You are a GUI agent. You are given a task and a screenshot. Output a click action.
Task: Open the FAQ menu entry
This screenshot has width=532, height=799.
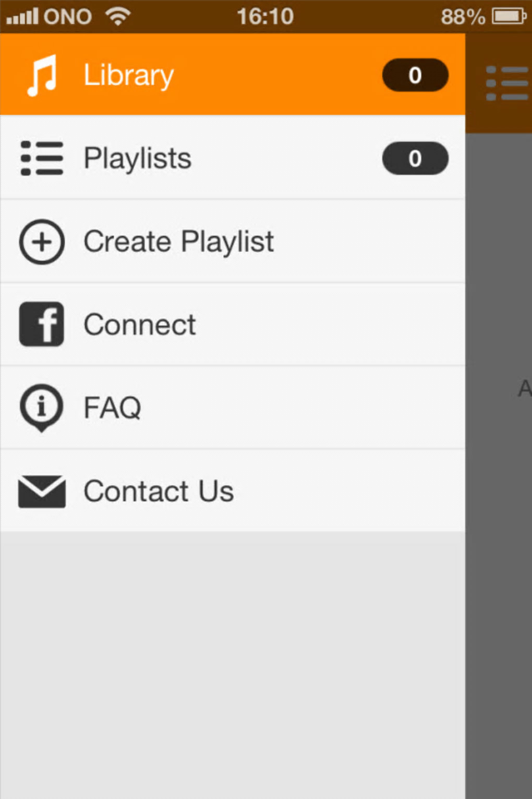pos(113,408)
